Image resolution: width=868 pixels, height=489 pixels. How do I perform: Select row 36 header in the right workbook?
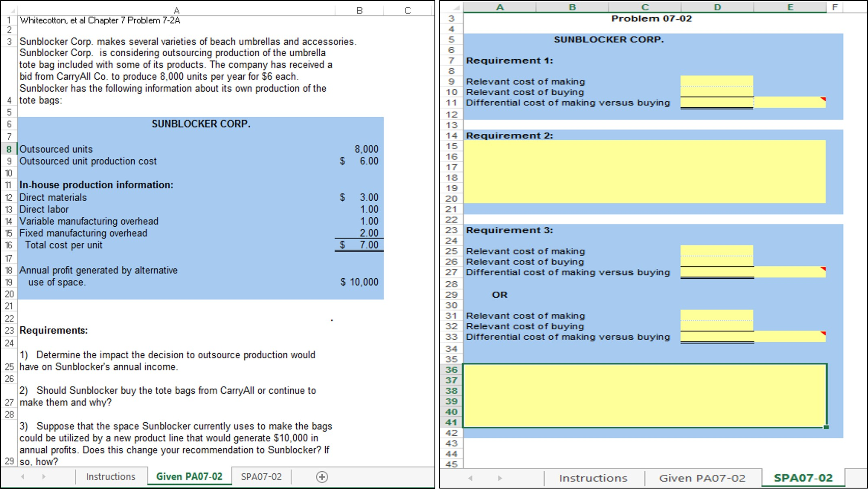pos(451,370)
